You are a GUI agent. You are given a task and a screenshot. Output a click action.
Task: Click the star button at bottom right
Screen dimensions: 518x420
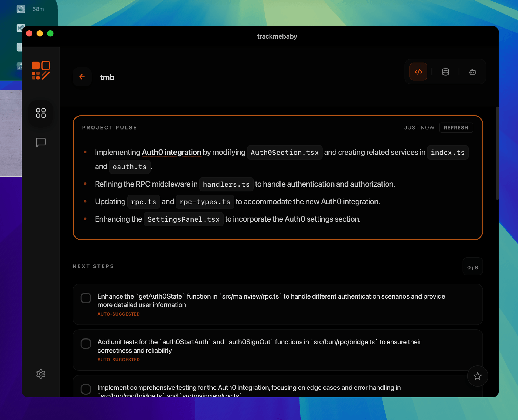[477, 376]
